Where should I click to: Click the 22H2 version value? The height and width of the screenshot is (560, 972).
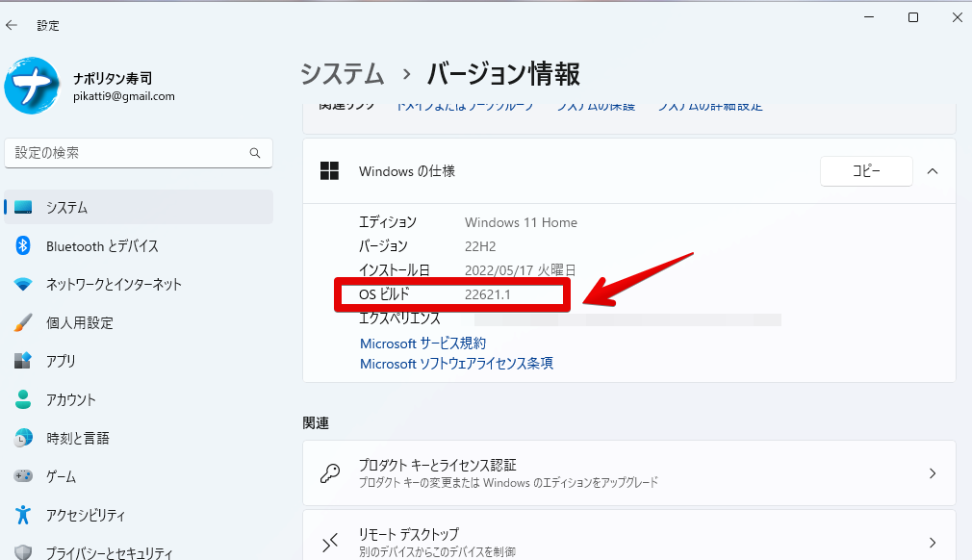pyautogui.click(x=480, y=246)
